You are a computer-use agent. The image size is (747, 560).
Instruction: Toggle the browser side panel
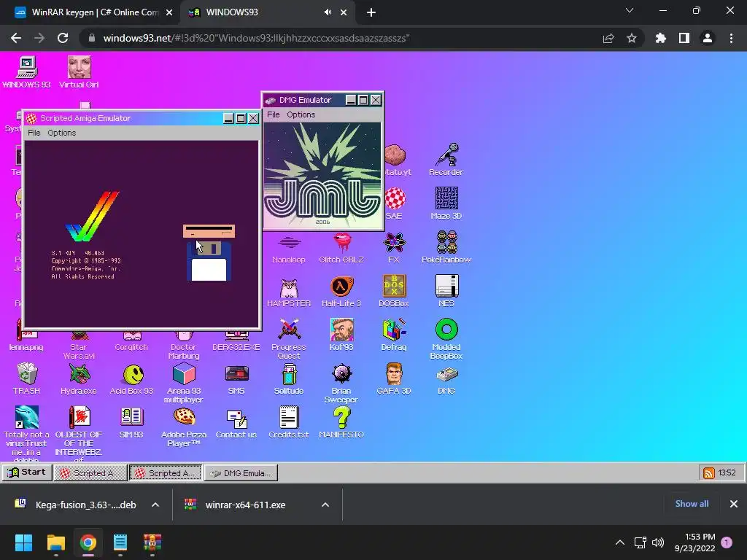point(684,38)
